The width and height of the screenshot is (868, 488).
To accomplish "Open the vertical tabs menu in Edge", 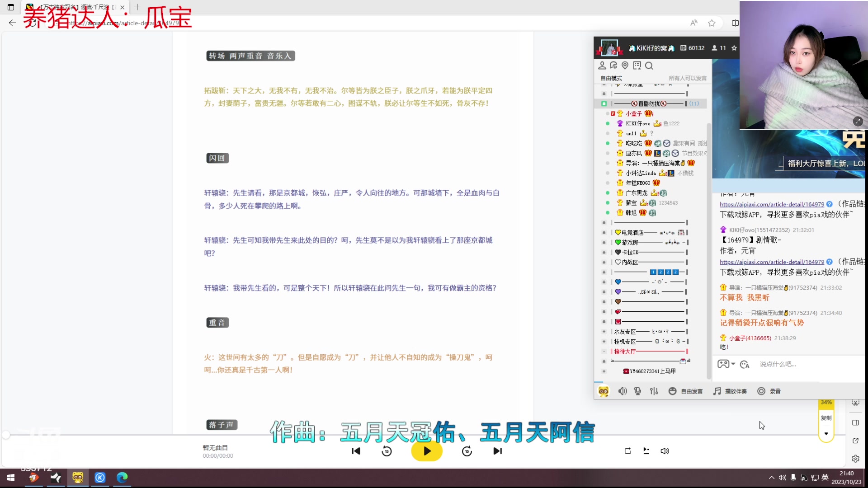I will (10, 7).
